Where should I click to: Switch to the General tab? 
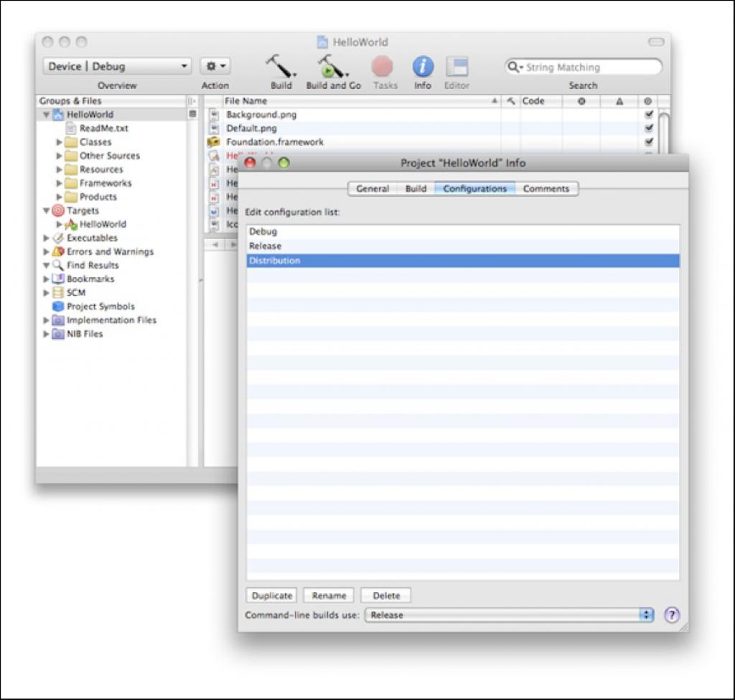373,189
